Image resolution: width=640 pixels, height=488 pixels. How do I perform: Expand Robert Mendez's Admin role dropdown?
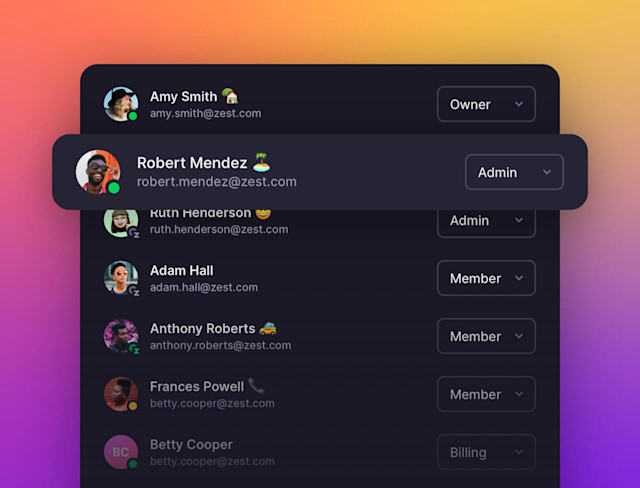(x=514, y=172)
